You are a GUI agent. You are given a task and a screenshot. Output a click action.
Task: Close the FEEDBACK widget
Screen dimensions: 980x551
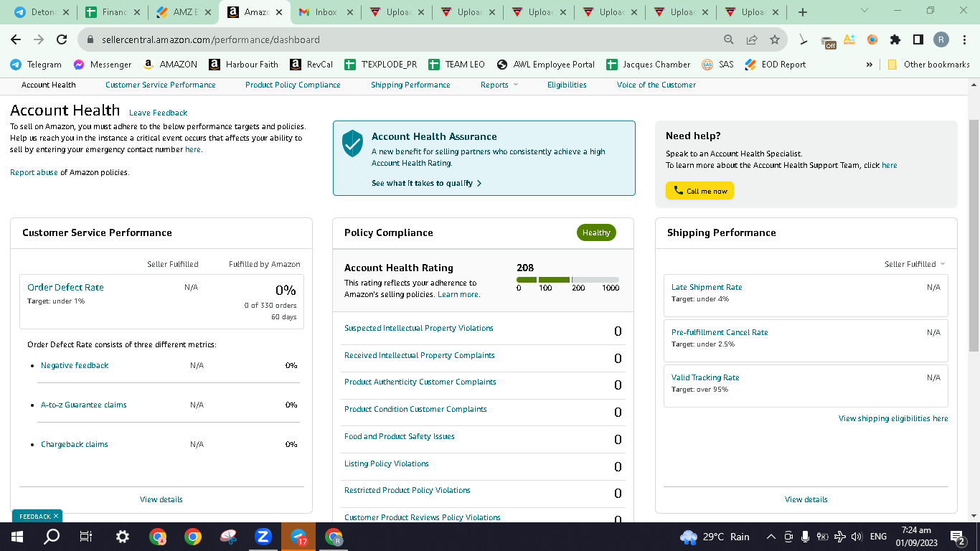[57, 516]
